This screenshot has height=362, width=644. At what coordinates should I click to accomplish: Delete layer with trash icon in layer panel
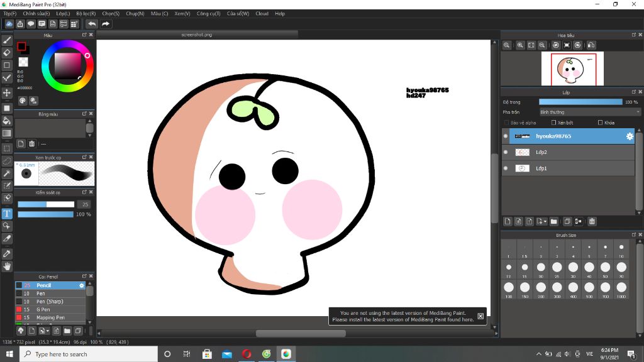pyautogui.click(x=592, y=221)
